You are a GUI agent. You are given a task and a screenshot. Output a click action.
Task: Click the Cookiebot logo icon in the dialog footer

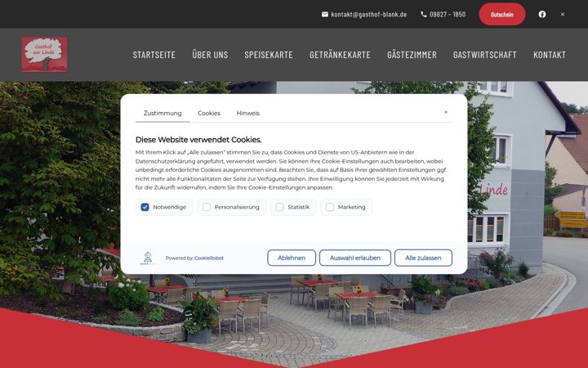(x=148, y=258)
